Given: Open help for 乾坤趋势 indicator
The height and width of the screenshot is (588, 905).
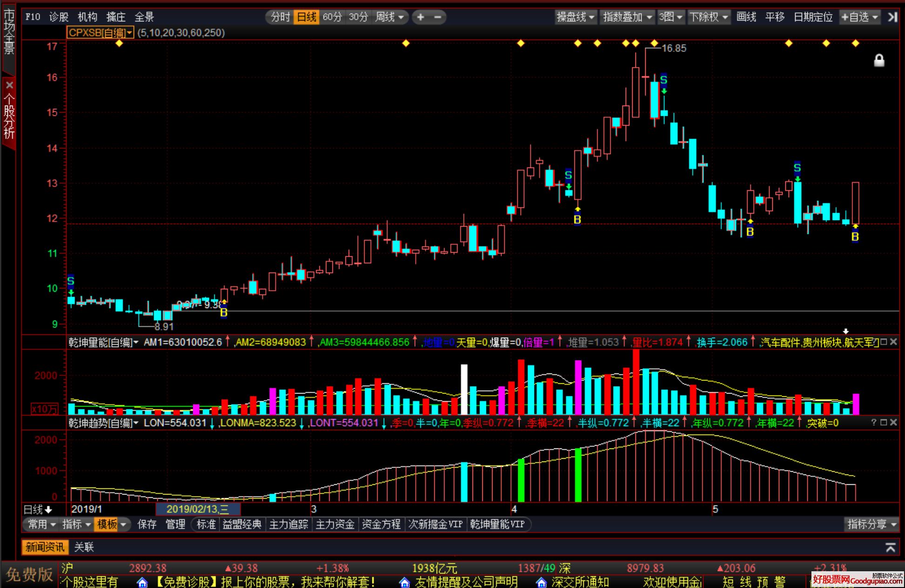Looking at the screenshot, I should [x=874, y=422].
